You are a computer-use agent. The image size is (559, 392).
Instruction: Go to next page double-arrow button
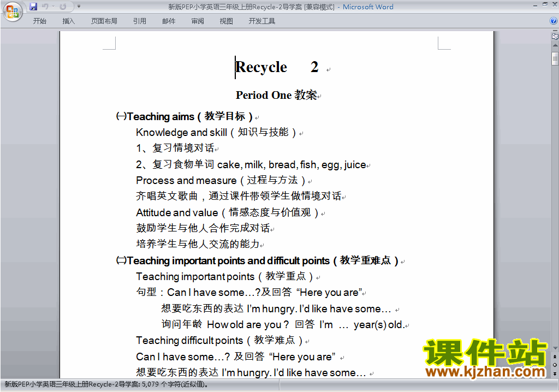(555, 373)
